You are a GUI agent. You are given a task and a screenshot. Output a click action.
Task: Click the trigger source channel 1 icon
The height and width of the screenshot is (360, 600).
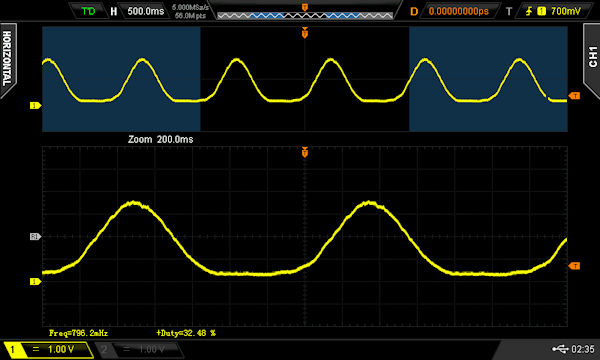541,11
